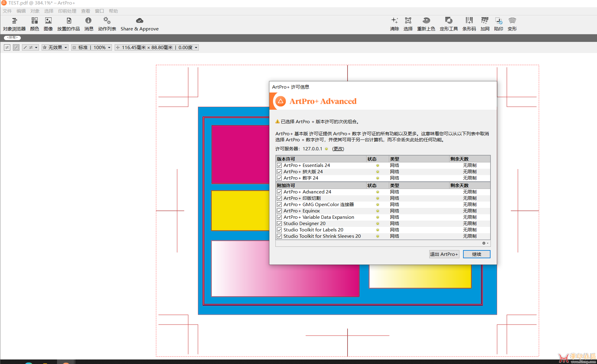Screen dimensions: 597x364
Task: Open the 无效果 effects dropdown
Action: coord(55,48)
